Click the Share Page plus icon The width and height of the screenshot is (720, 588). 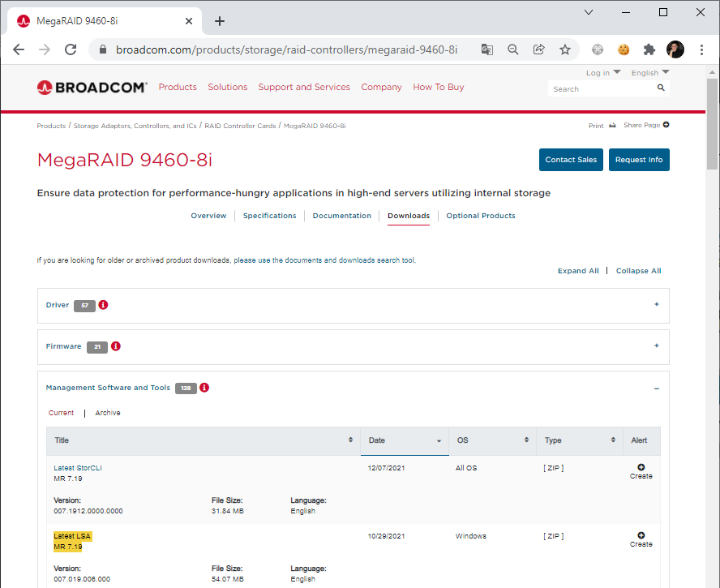(x=666, y=125)
